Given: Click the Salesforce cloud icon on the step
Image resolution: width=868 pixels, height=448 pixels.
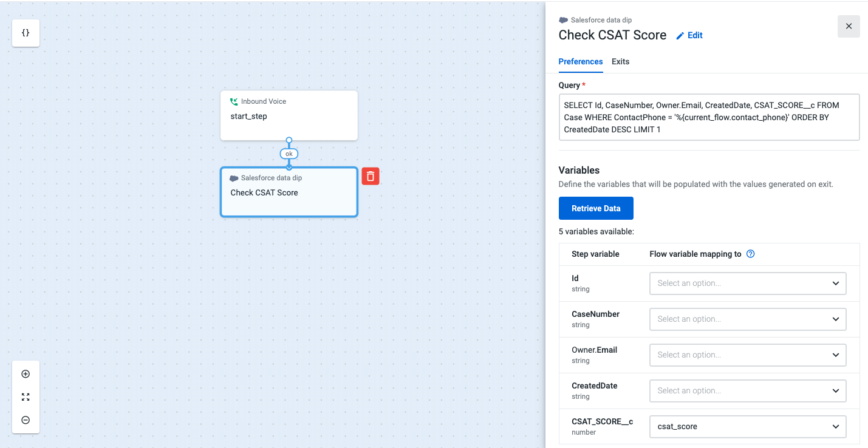Looking at the screenshot, I should [234, 177].
